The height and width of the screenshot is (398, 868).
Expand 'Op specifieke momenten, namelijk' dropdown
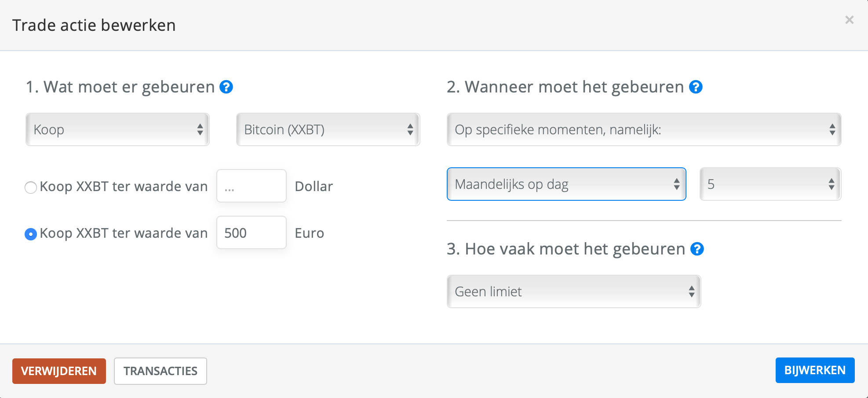[x=644, y=129]
